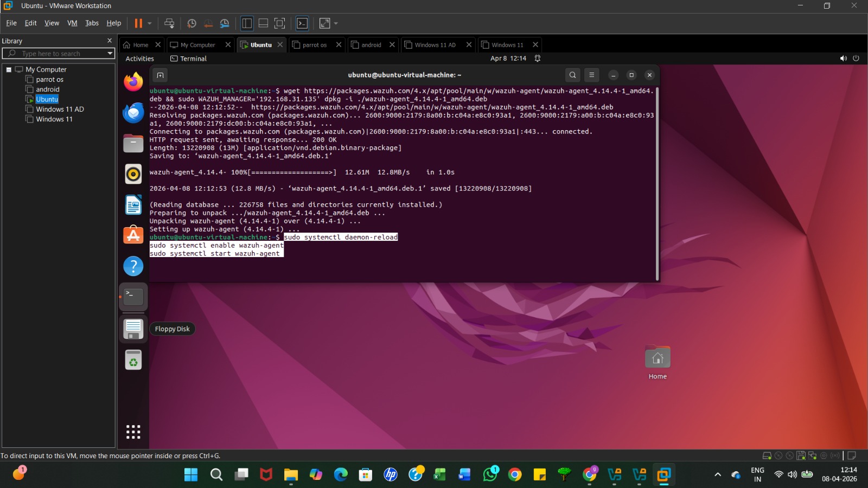868x488 pixels.
Task: Open the library search dropdown arrow
Action: [x=110, y=54]
